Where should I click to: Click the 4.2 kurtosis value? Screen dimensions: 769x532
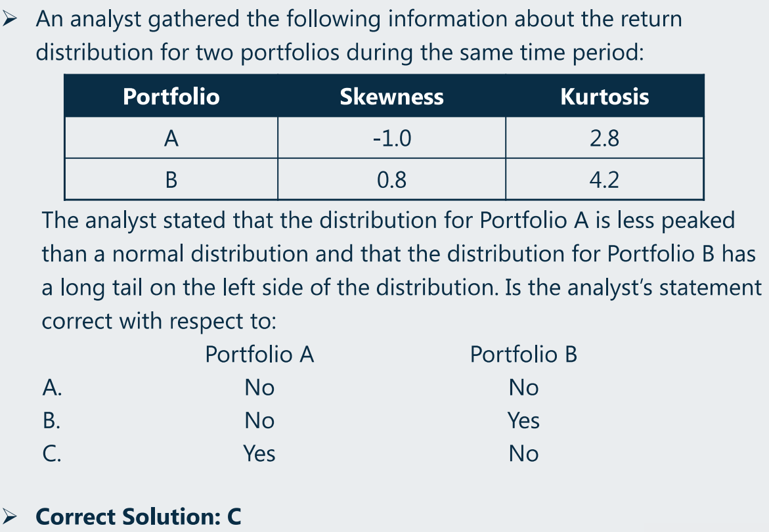pyautogui.click(x=605, y=179)
